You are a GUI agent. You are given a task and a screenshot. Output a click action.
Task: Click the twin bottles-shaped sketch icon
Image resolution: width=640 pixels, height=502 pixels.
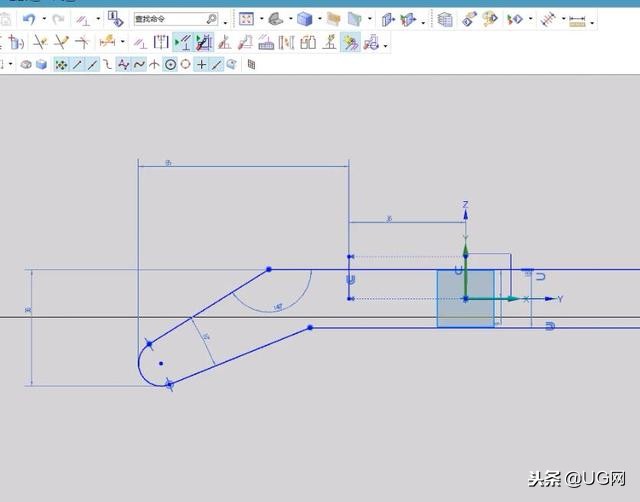pos(308,42)
